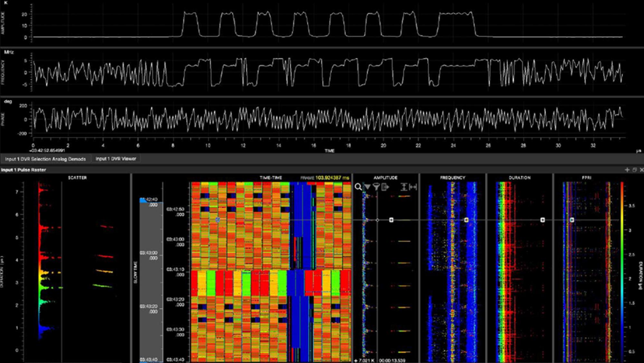Click the vertical autoscale icon

(404, 187)
